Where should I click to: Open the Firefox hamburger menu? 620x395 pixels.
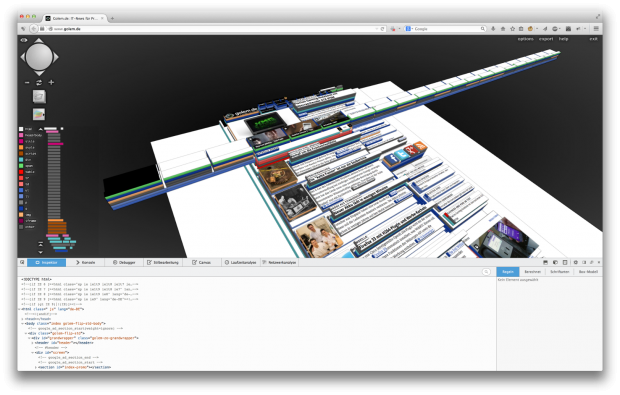pos(596,28)
